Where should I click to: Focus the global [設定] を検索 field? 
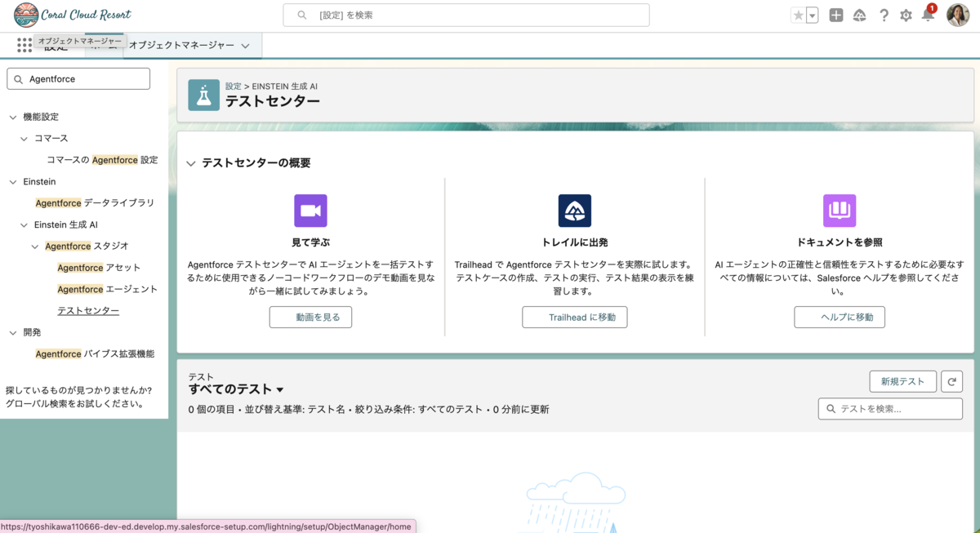(466, 16)
